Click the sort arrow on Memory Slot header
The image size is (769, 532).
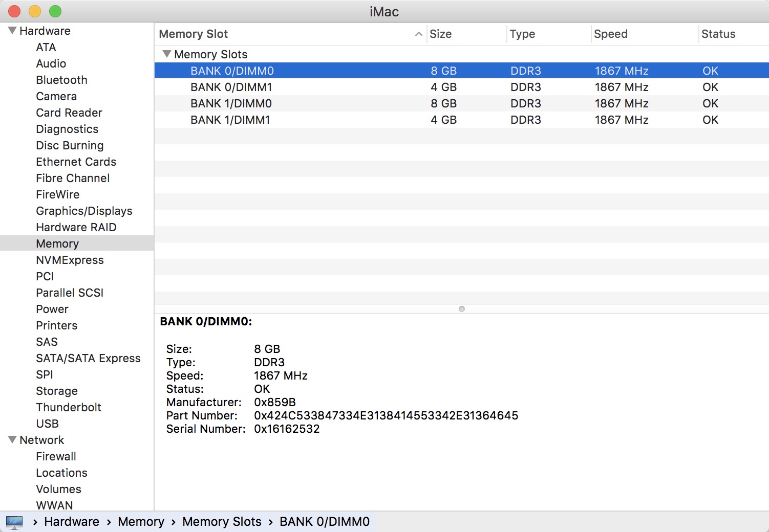click(x=418, y=34)
